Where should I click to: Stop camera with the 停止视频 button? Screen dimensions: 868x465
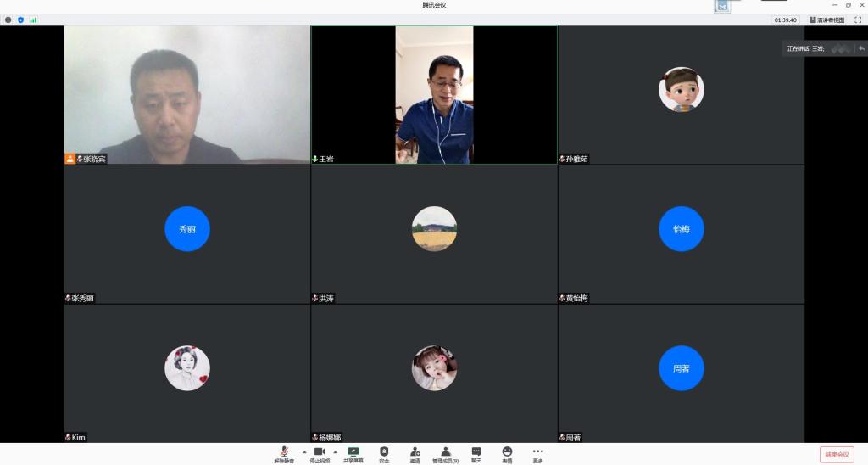(319, 453)
